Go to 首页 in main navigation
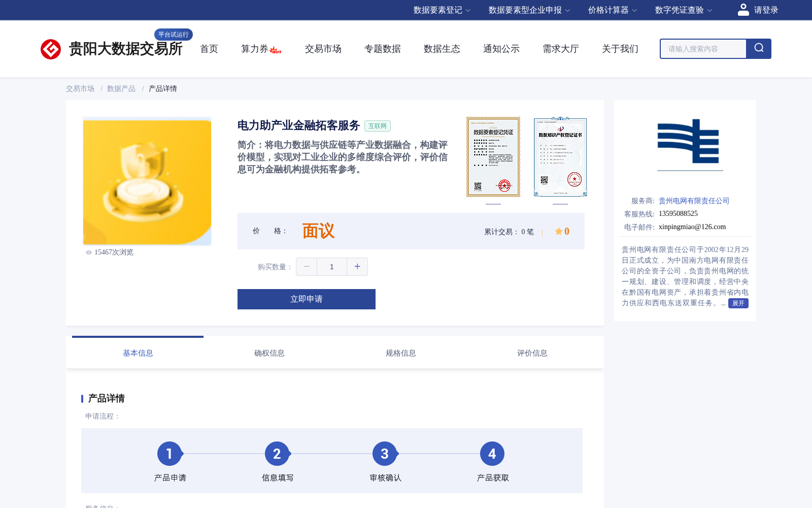The height and width of the screenshot is (508, 812). click(x=209, y=49)
